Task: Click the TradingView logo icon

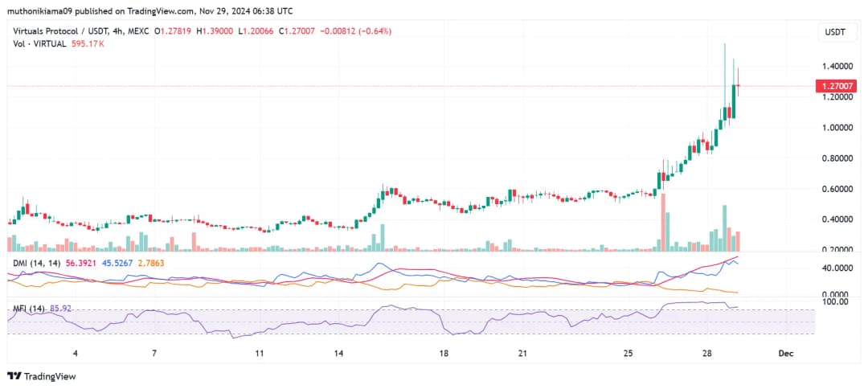Action: pos(14,376)
